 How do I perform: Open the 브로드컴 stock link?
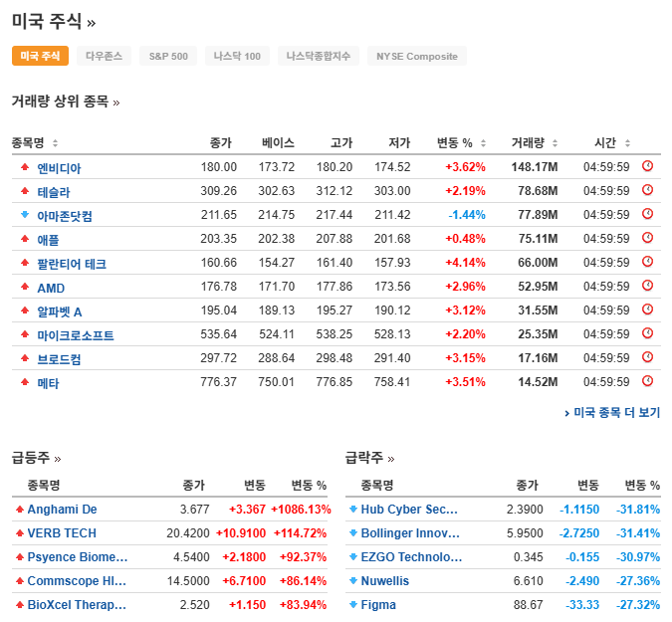pos(59,359)
